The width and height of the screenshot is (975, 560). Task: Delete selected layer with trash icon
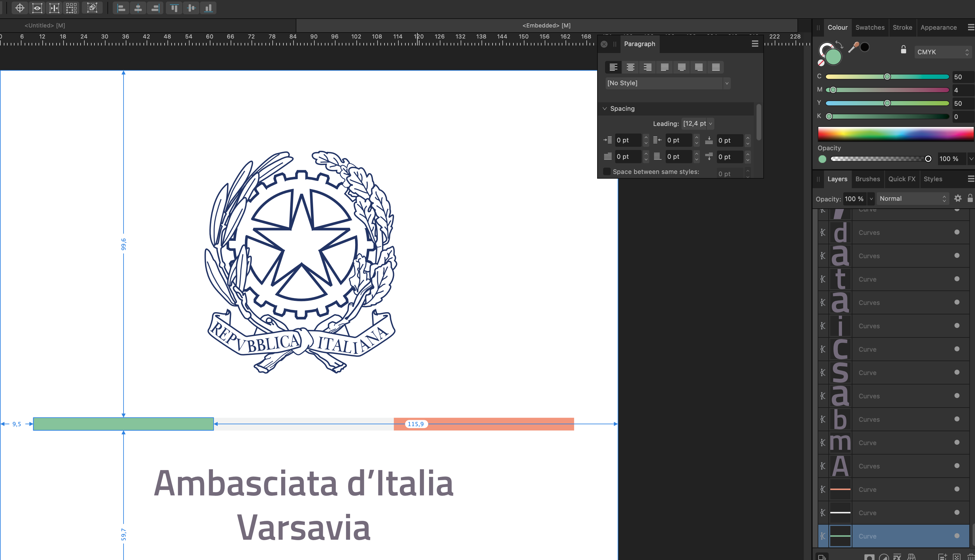(x=971, y=557)
